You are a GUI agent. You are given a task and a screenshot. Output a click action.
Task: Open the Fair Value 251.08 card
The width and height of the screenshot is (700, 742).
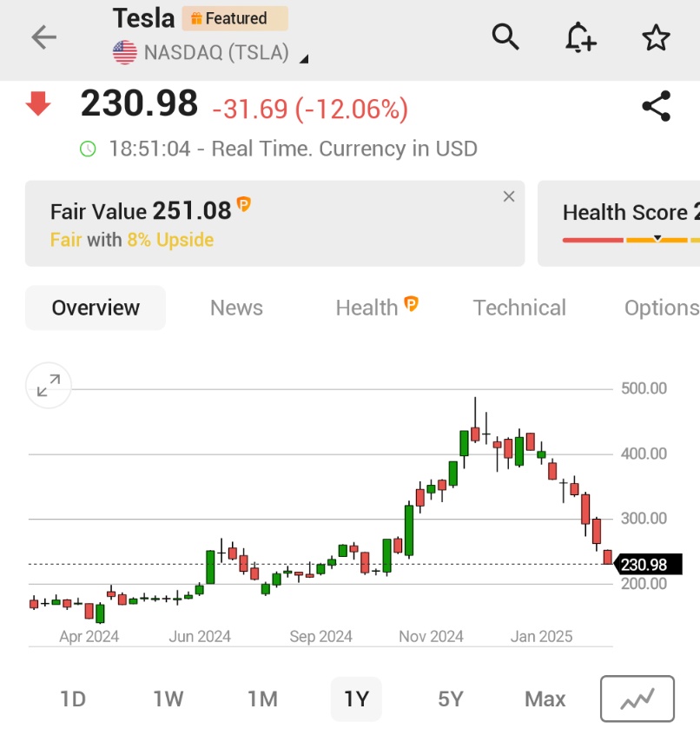274,223
